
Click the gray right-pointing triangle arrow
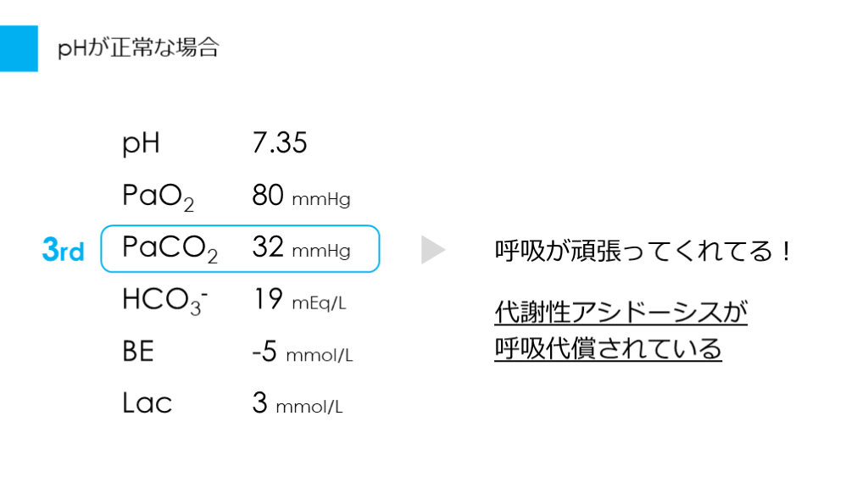[x=432, y=250]
